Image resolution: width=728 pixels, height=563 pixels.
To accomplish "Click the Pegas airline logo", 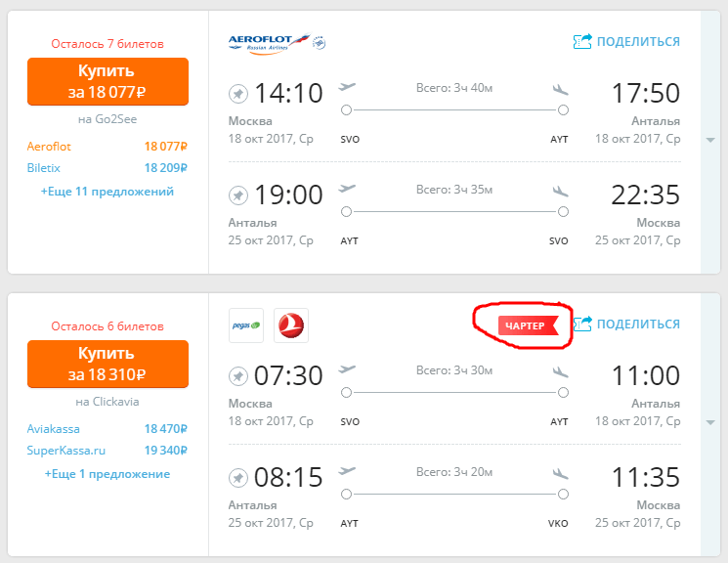I will (245, 325).
